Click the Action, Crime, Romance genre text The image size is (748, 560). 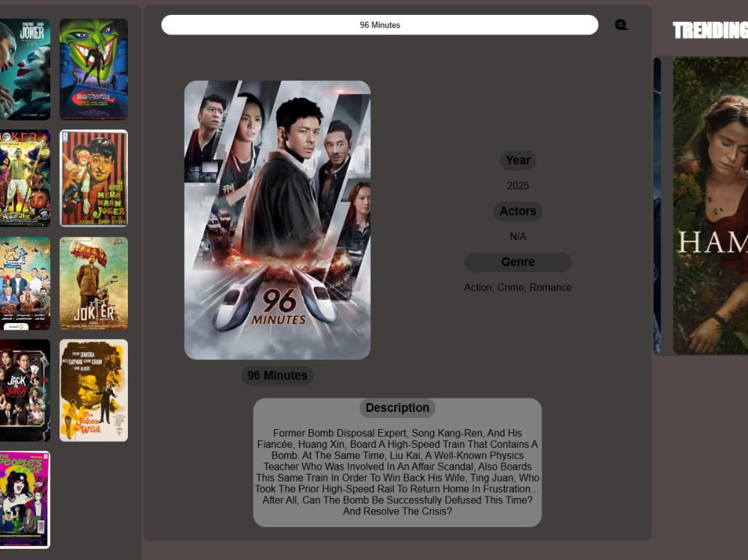(x=518, y=287)
